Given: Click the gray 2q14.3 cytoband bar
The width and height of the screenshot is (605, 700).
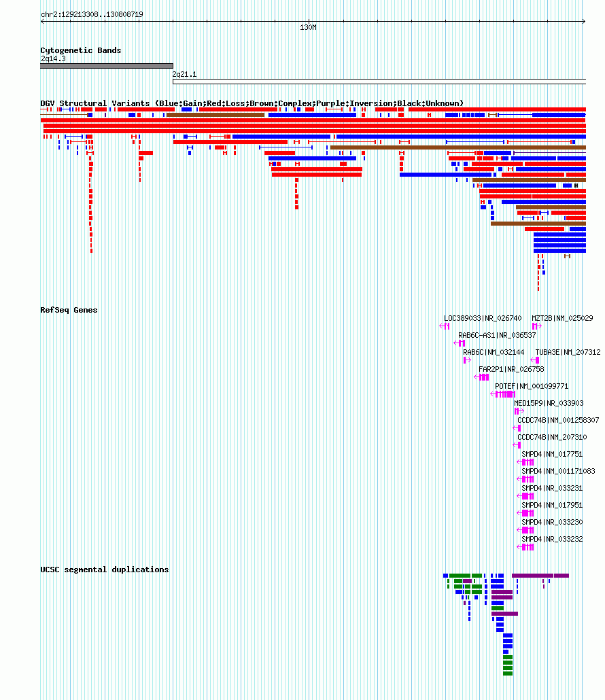Looking at the screenshot, I should click(x=107, y=66).
